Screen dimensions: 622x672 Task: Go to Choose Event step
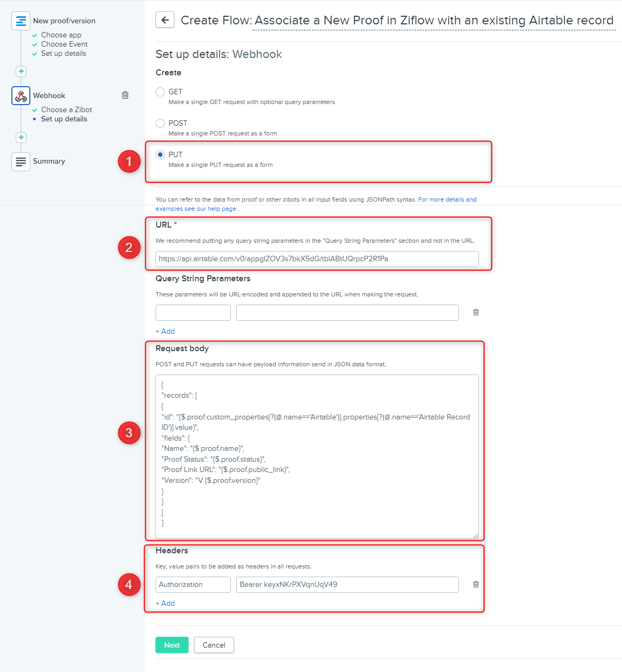point(64,44)
